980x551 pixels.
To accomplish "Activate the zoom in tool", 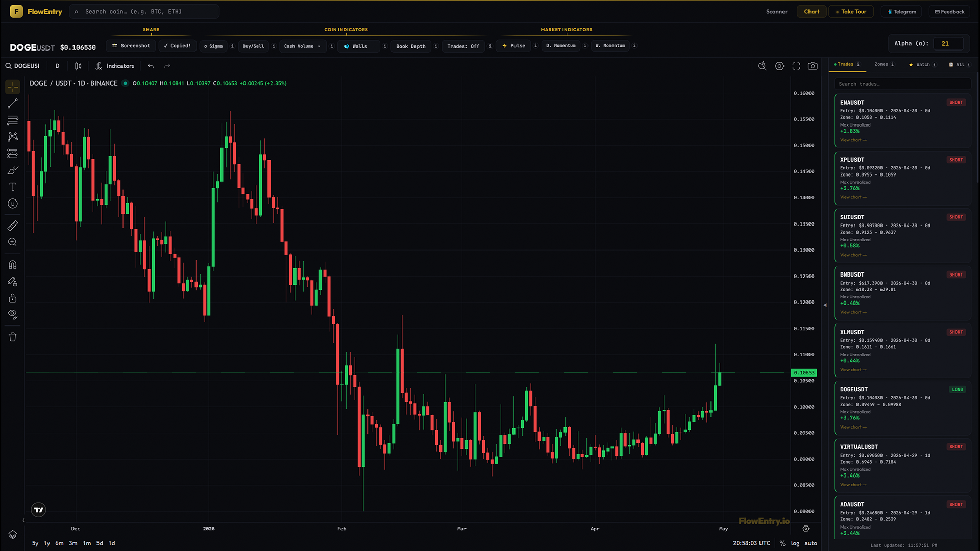I will 13,242.
